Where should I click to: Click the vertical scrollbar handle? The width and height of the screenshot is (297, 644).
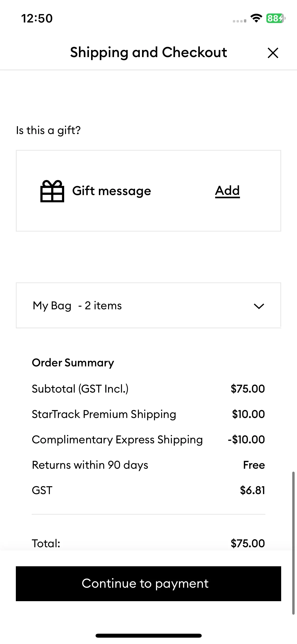pos(293,543)
